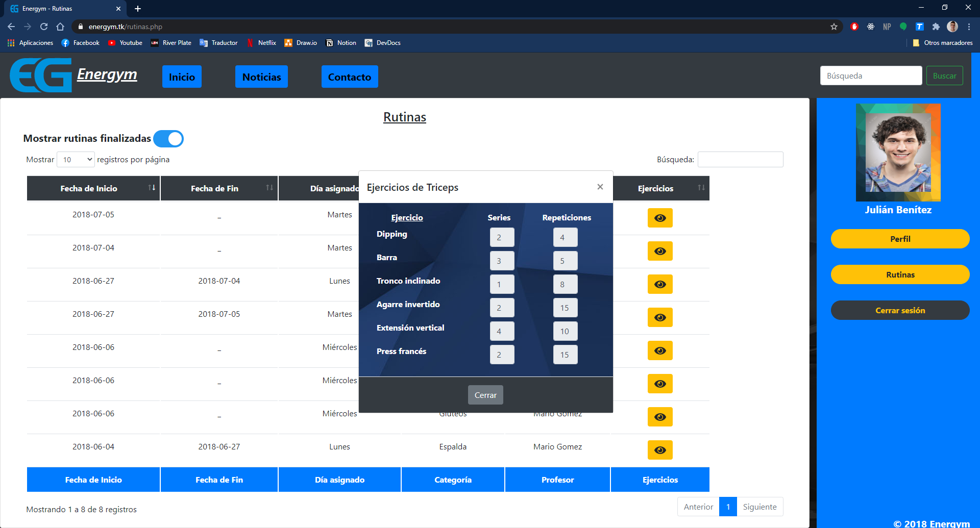Open Netflix bookmark
Screen dimensions: 980x528
[261, 43]
